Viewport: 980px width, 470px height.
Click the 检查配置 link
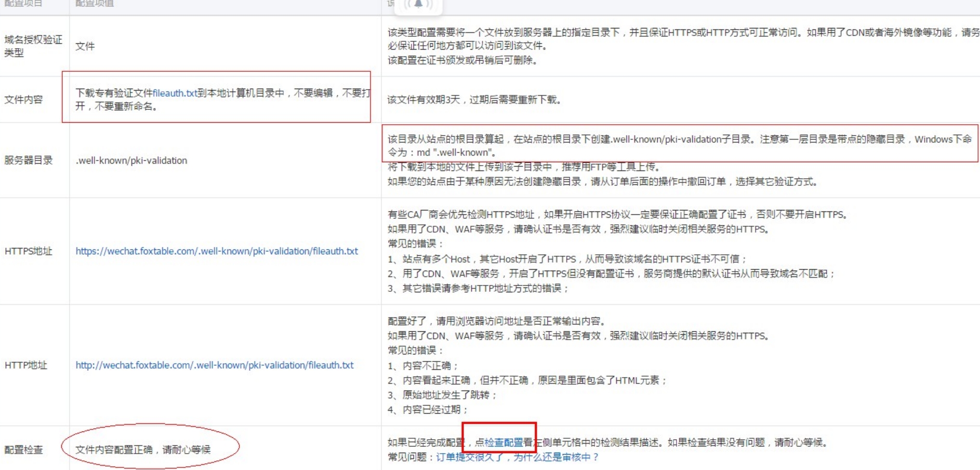tap(503, 442)
